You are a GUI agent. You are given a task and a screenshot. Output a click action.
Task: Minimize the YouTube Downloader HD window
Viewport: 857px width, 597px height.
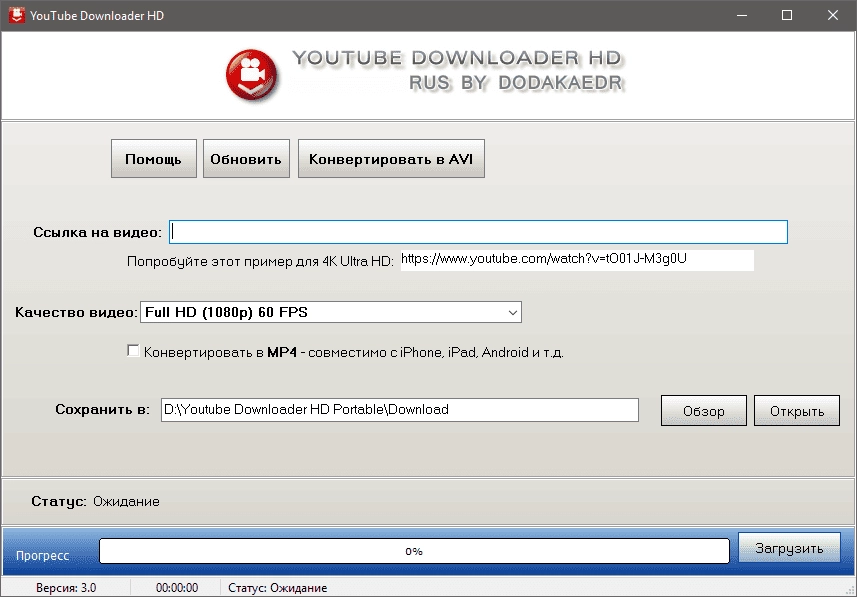point(742,15)
